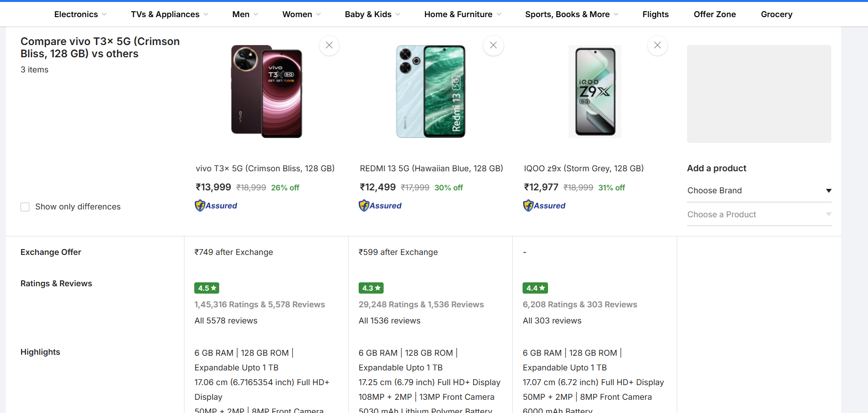Open the Flights menu item
Screen dimensions: 868x413
655,14
